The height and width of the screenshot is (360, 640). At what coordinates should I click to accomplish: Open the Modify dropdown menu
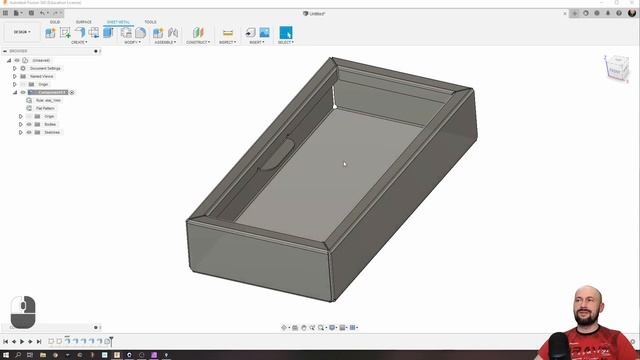point(132,42)
